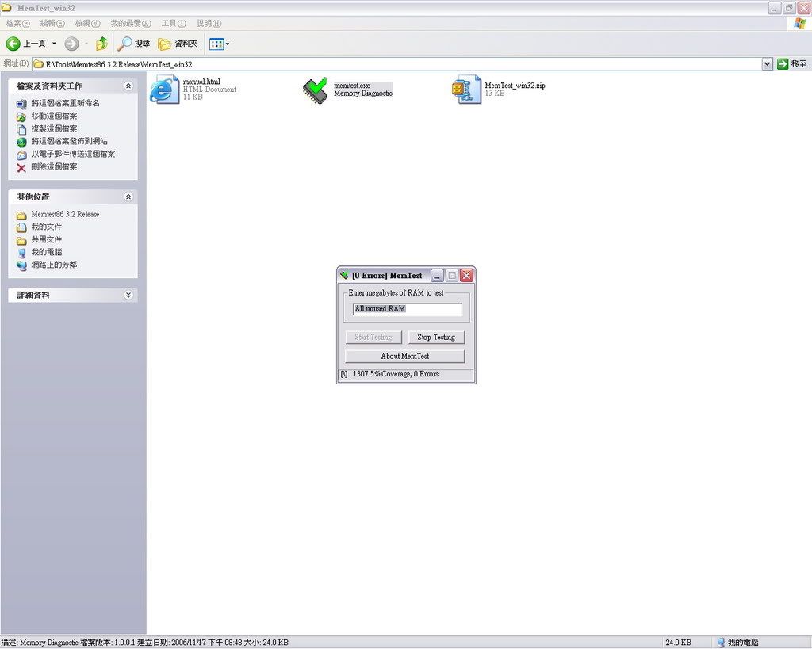Click the Explorer title bar folder icon
This screenshot has width=812, height=649.
(x=6, y=8)
